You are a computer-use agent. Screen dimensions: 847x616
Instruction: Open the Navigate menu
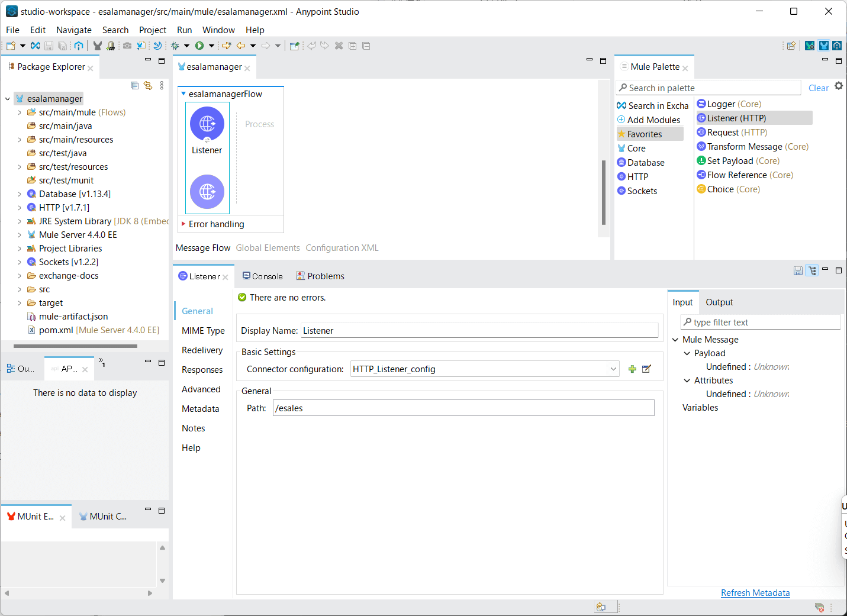click(73, 30)
